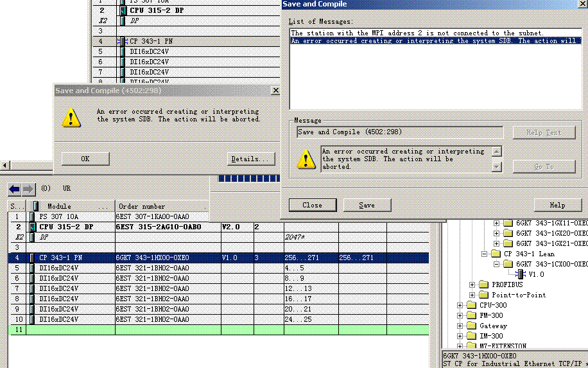Click the FM-300 folder icon

click(471, 315)
